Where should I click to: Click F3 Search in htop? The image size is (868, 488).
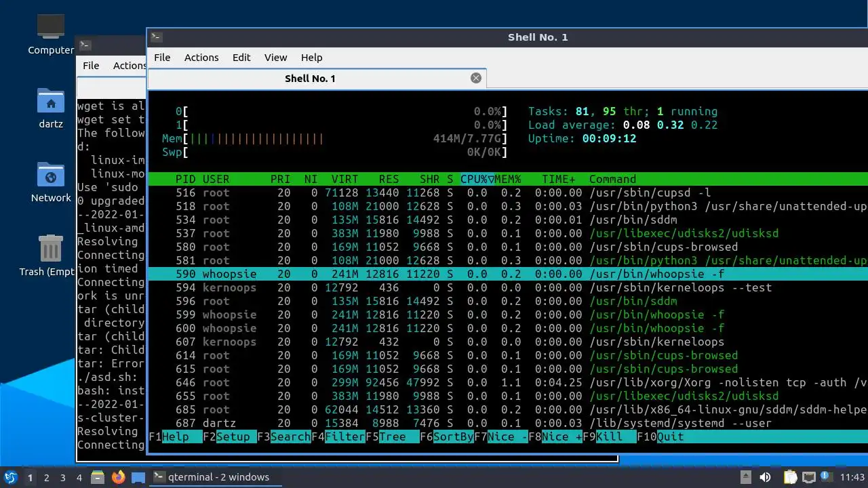(x=284, y=436)
